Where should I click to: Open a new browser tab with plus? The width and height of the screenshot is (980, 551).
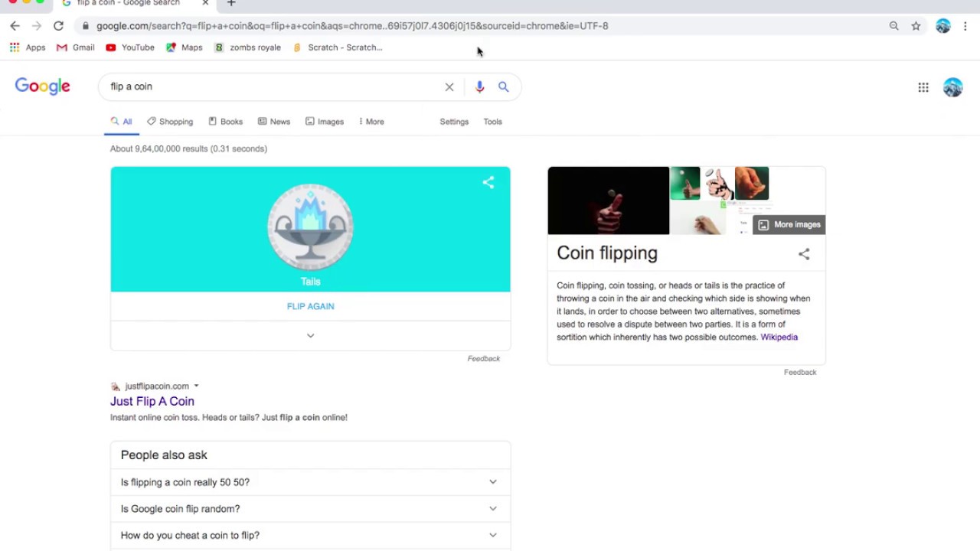tap(231, 3)
